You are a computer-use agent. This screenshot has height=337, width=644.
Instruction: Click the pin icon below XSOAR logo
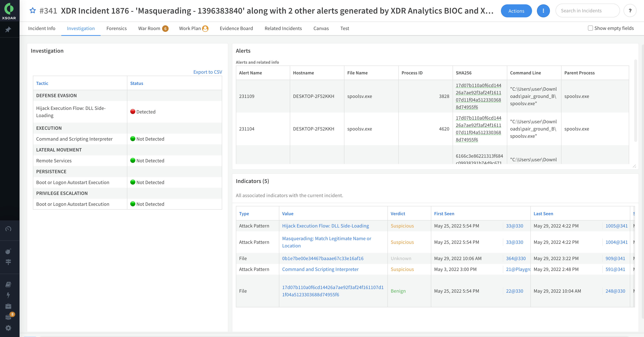(8, 30)
